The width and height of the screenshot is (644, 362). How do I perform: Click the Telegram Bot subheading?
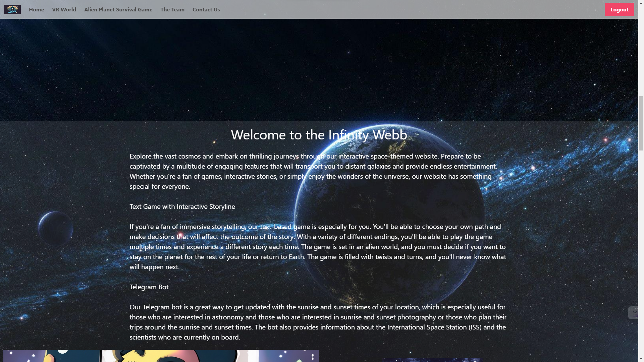click(x=149, y=287)
